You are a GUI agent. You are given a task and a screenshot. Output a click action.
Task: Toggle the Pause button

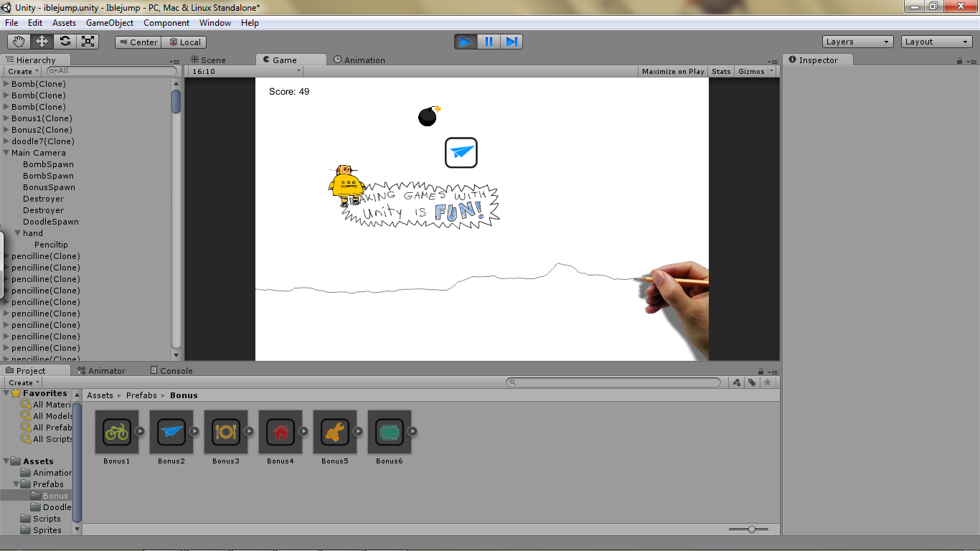click(489, 42)
